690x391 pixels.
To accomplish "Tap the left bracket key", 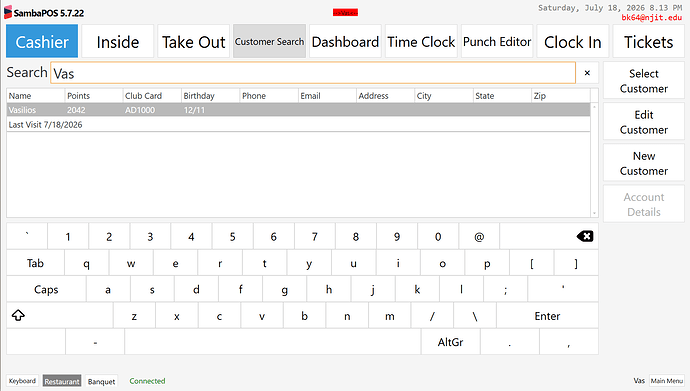I will click(532, 263).
